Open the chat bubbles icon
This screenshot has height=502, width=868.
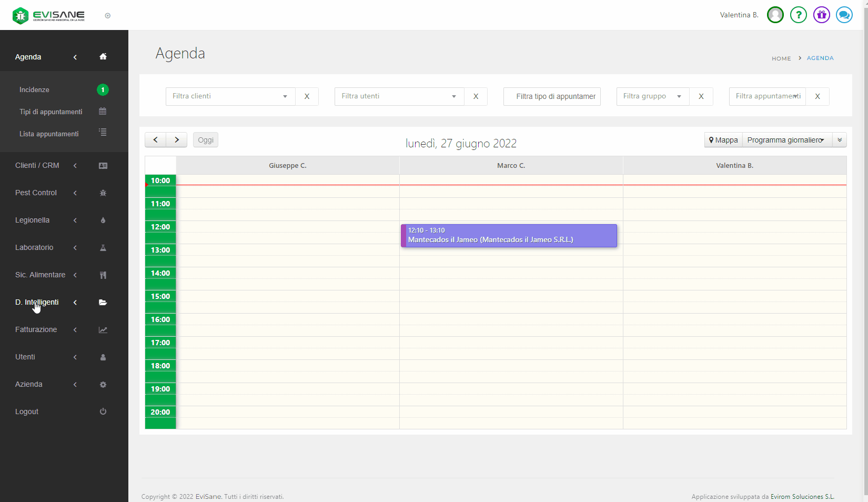(844, 15)
